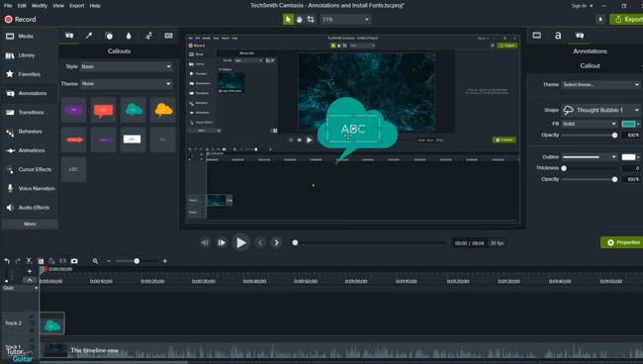
Task: Select the Callouts annotation tab icon
Action: coord(69,36)
